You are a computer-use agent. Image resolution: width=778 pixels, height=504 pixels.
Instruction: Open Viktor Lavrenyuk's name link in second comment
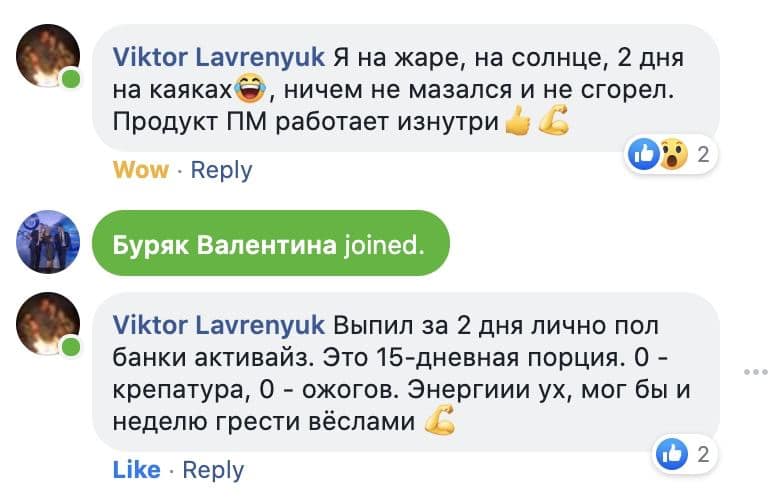tap(218, 326)
